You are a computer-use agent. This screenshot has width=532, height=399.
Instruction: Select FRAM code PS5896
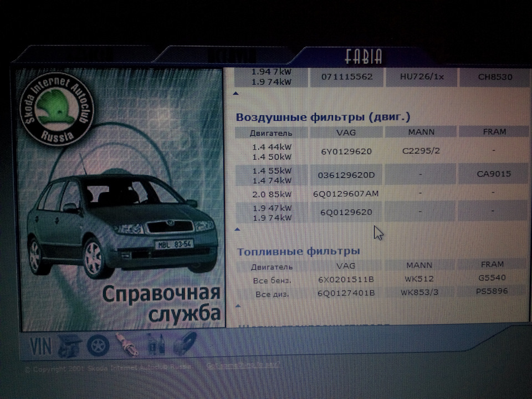point(492,291)
